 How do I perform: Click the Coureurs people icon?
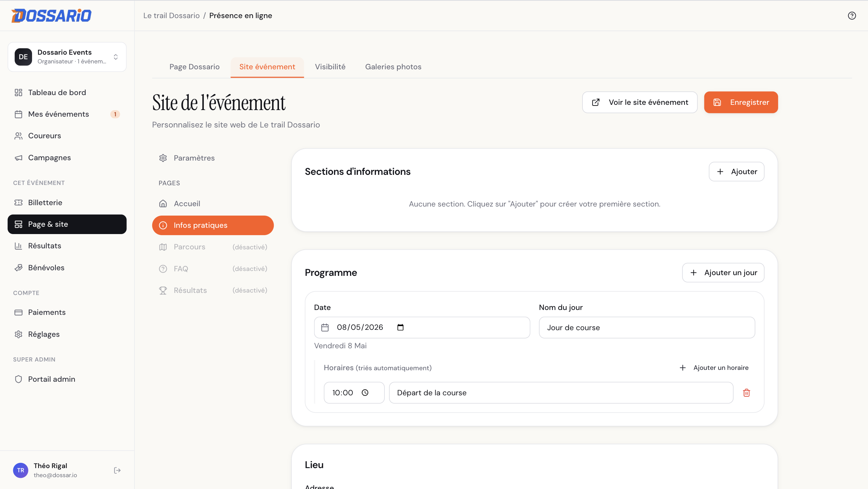pyautogui.click(x=18, y=136)
